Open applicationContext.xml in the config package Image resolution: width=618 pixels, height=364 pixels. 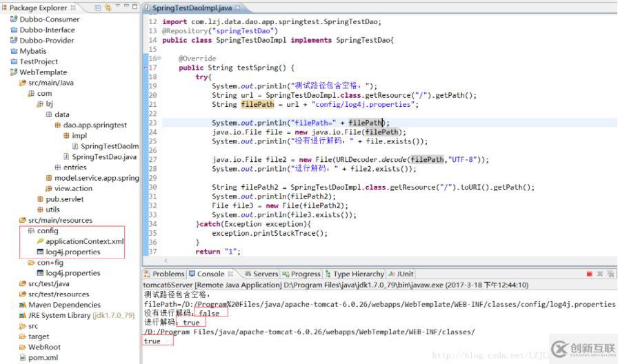84,241
